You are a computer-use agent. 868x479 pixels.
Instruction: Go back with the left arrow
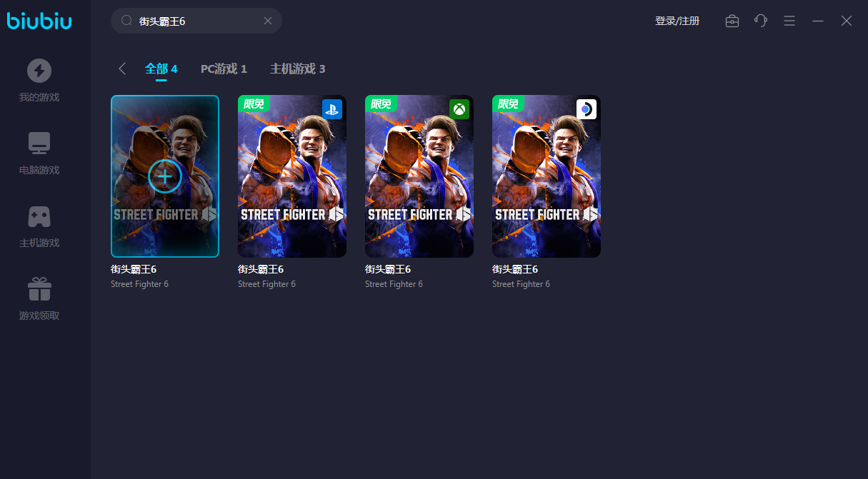[122, 69]
